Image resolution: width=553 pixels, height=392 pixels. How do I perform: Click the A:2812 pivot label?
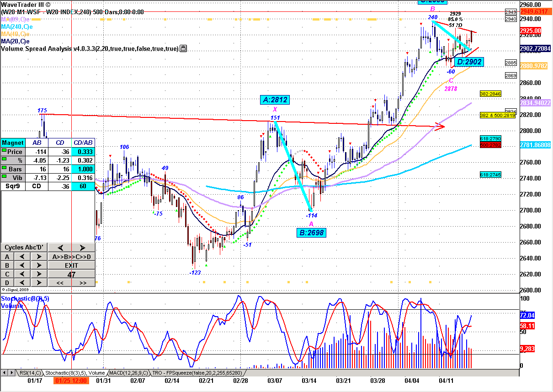(275, 100)
